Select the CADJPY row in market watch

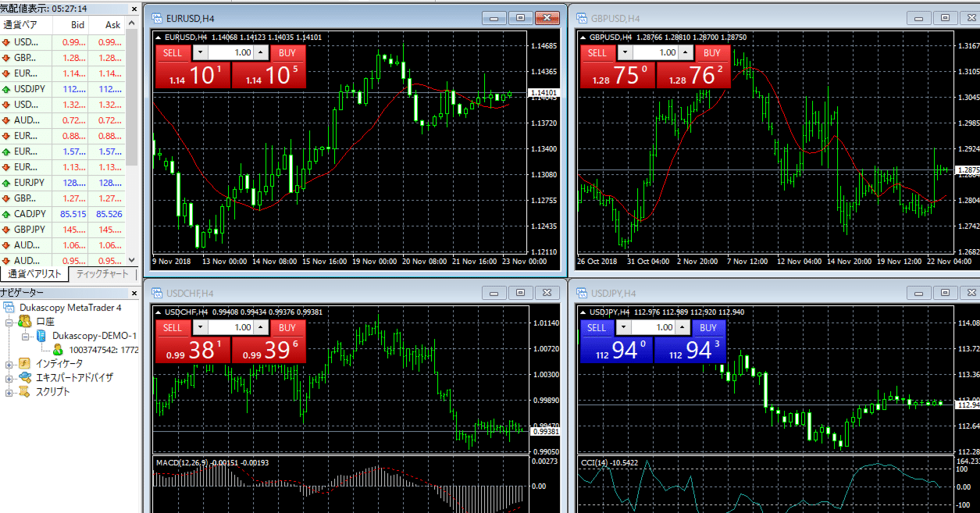coord(62,214)
